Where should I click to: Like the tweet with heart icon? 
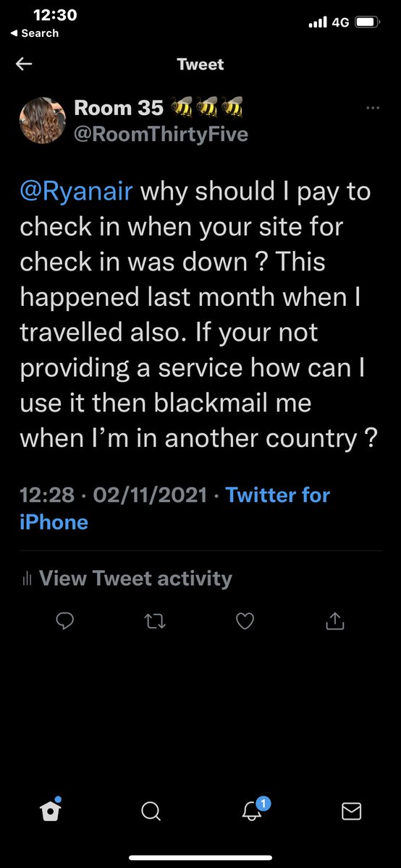pos(245,621)
